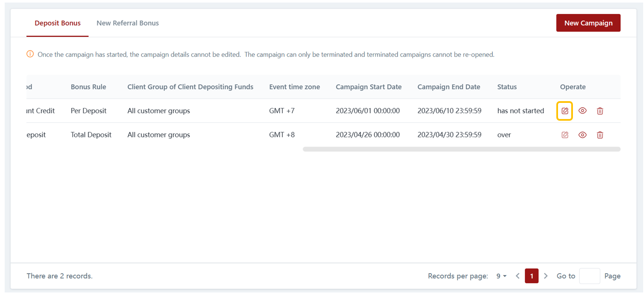Image resolution: width=644 pixels, height=295 pixels.
Task: View details of the GMT +7 campaign
Action: tap(582, 111)
